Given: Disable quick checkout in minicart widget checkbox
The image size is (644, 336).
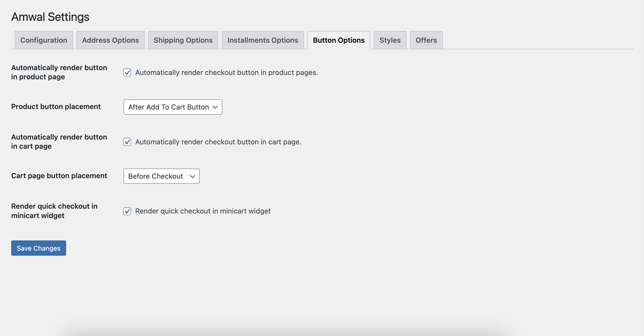Looking at the screenshot, I should click(127, 211).
